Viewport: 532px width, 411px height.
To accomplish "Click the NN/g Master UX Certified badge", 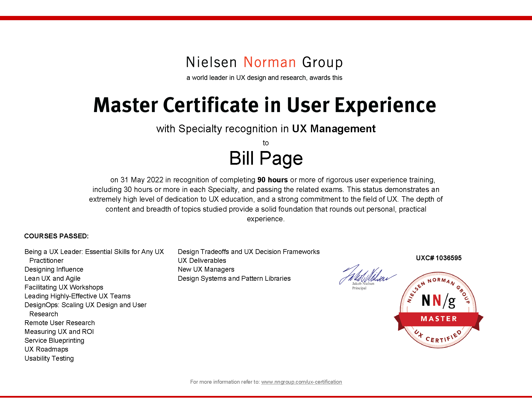I will [x=438, y=310].
